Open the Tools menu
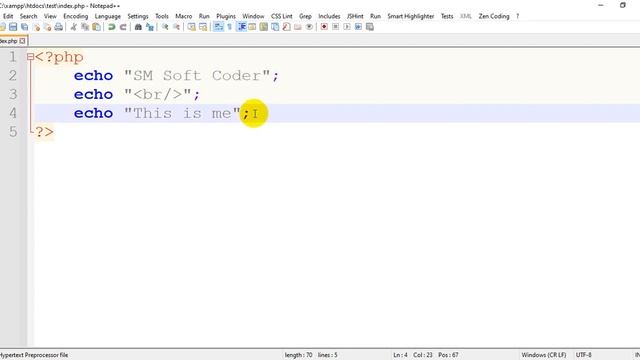The width and height of the screenshot is (640, 360). click(x=162, y=16)
